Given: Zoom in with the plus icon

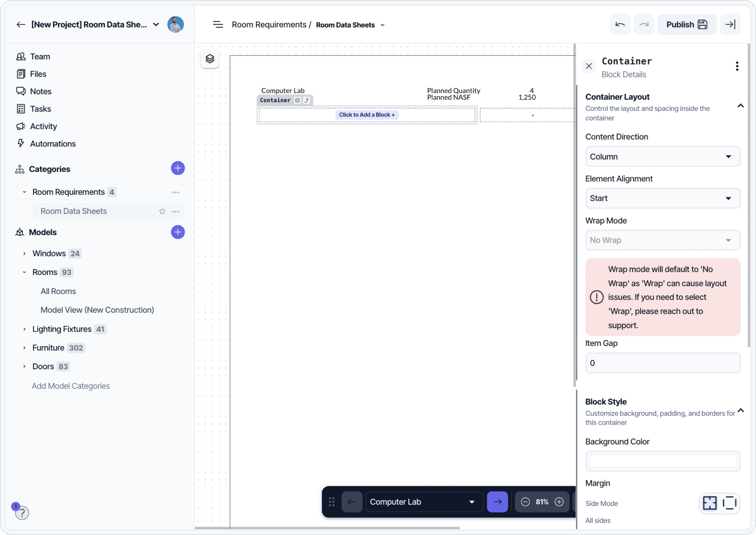Looking at the screenshot, I should click(559, 502).
